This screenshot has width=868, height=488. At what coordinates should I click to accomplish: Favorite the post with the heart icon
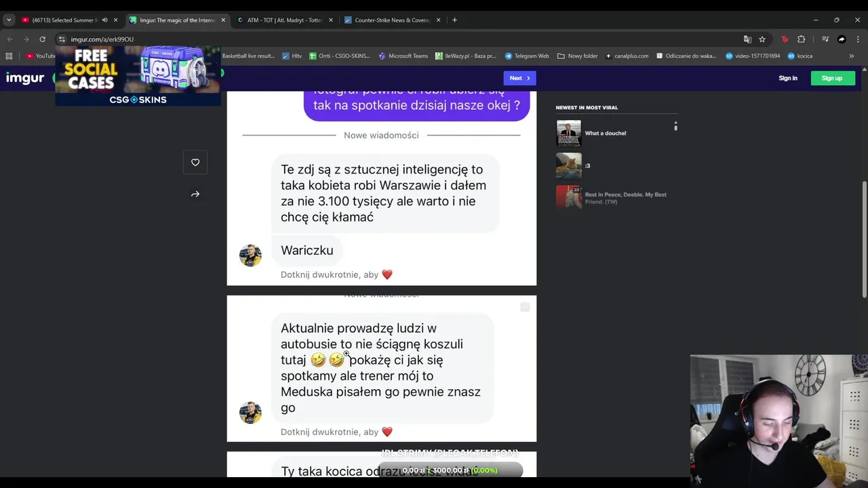pos(195,162)
